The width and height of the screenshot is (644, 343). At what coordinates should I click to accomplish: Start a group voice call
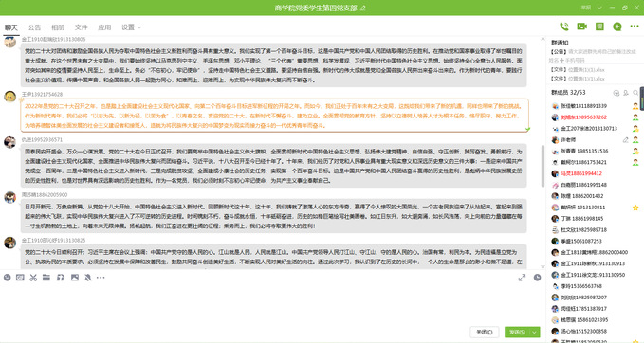pyautogui.click(x=564, y=27)
